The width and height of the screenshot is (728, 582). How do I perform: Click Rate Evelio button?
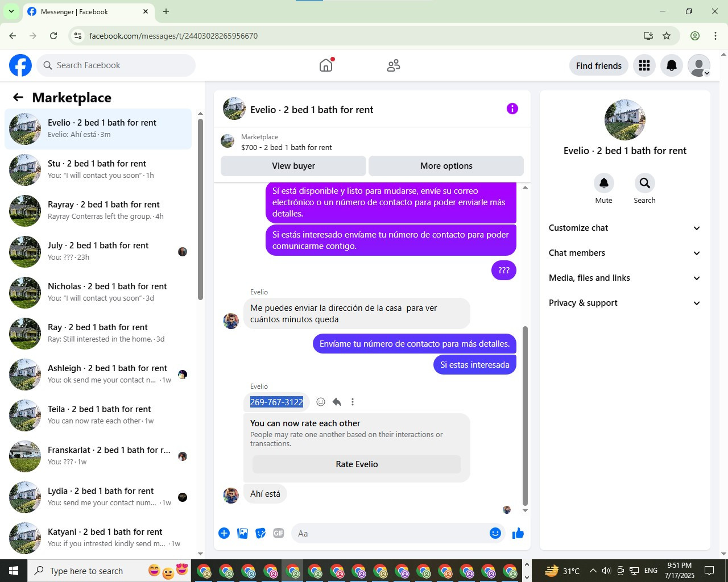point(357,464)
